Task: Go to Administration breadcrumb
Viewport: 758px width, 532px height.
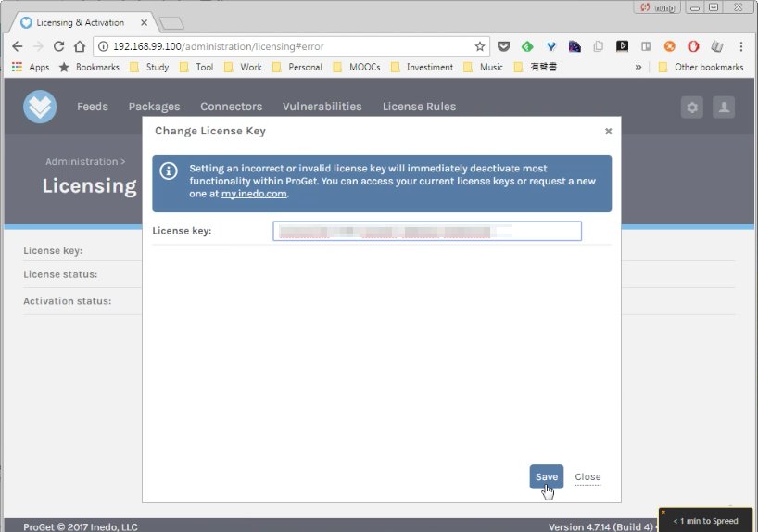Action: coord(82,161)
